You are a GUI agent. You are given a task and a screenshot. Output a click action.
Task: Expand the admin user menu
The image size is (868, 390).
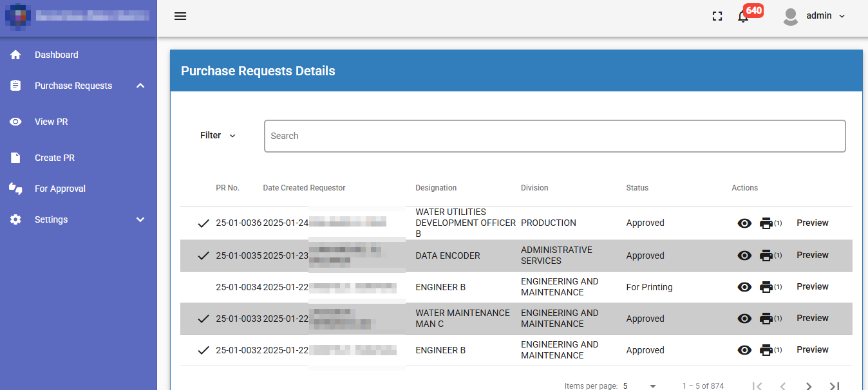click(x=815, y=16)
